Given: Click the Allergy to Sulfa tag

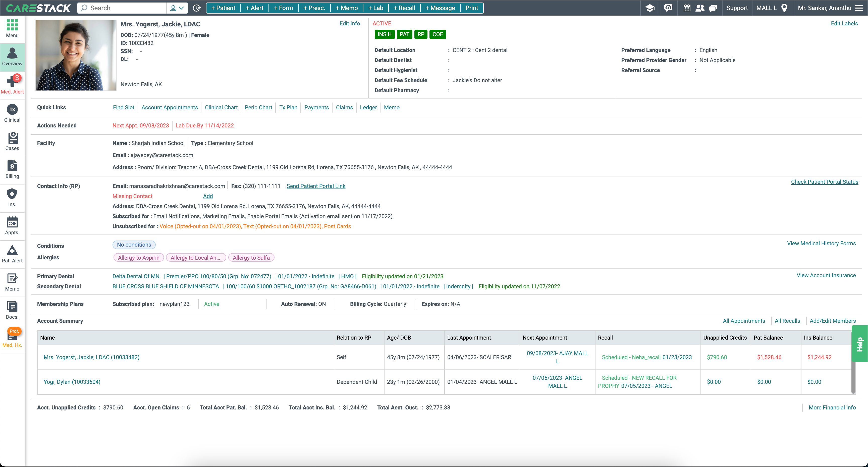Looking at the screenshot, I should (x=251, y=258).
